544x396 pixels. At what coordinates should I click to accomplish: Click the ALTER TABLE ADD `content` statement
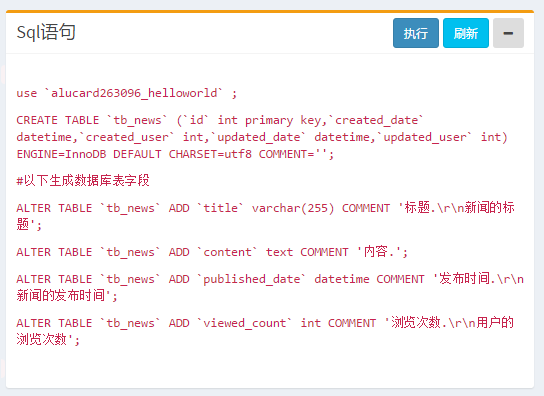tap(212, 251)
